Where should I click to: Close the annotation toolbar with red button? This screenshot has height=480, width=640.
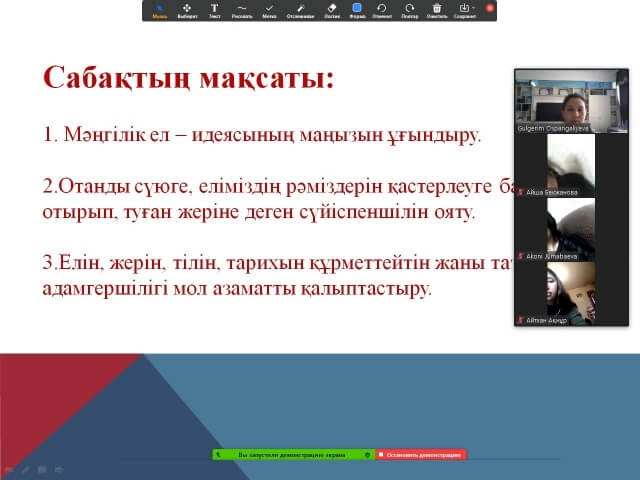tap(490, 8)
